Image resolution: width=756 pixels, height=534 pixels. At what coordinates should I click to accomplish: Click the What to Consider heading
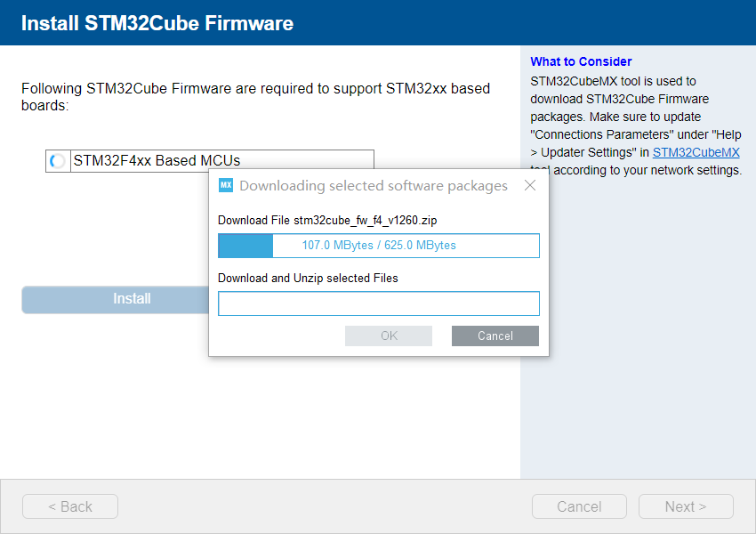tap(581, 61)
